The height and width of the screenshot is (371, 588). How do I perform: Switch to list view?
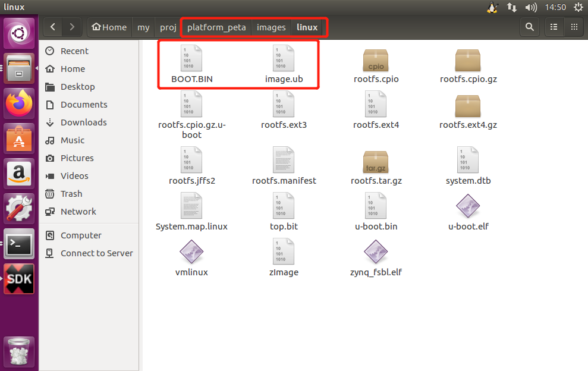point(554,27)
